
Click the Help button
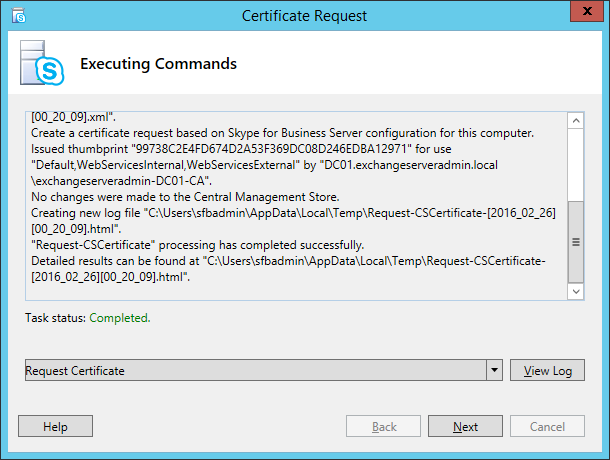pos(55,426)
